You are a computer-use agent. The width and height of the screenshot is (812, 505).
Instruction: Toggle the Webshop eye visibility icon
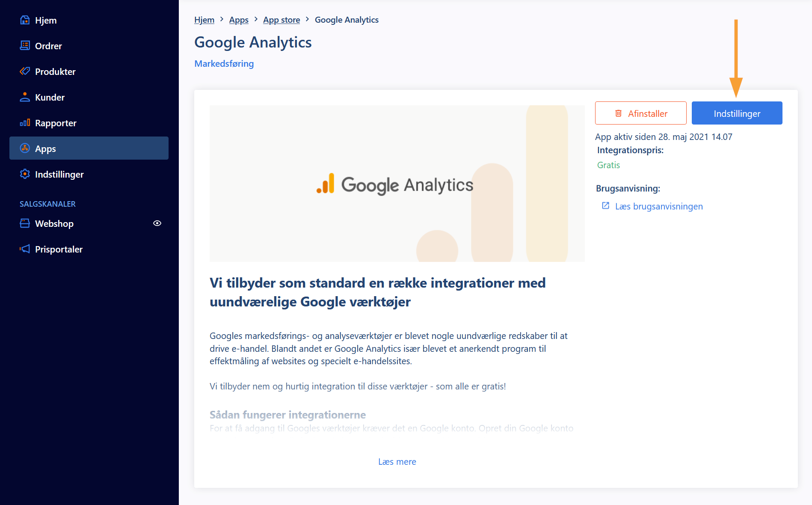coord(157,223)
